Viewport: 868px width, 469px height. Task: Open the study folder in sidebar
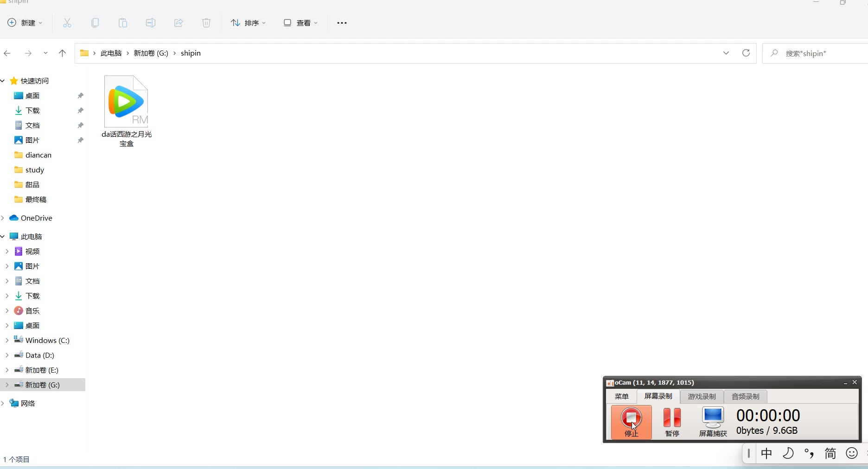[x=35, y=170]
